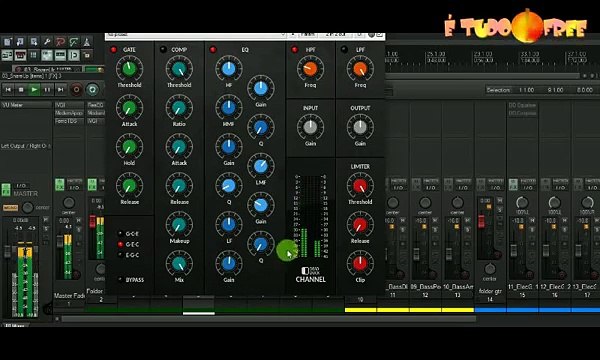This screenshot has width=600, height=360.
Task: Click the wrench project settings icon
Action: [x=47, y=42]
